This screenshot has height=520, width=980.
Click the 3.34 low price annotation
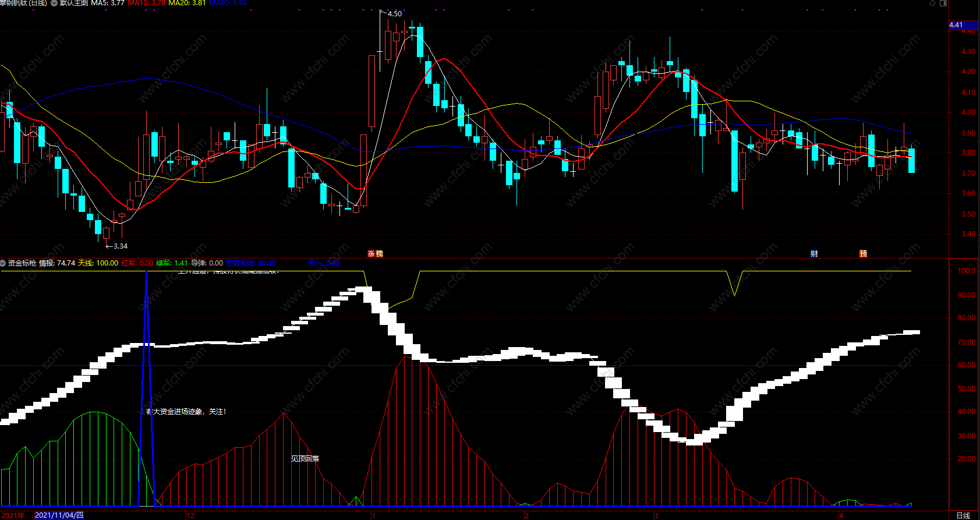click(x=120, y=246)
